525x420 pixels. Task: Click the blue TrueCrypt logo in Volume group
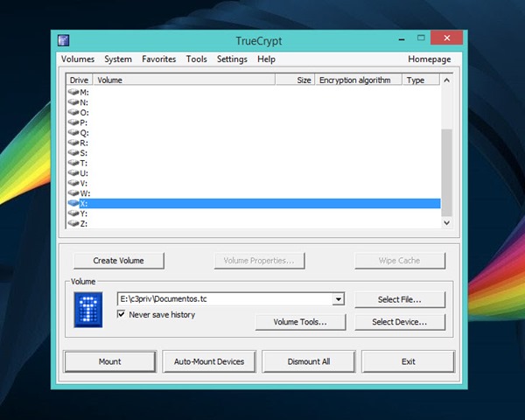[88, 310]
